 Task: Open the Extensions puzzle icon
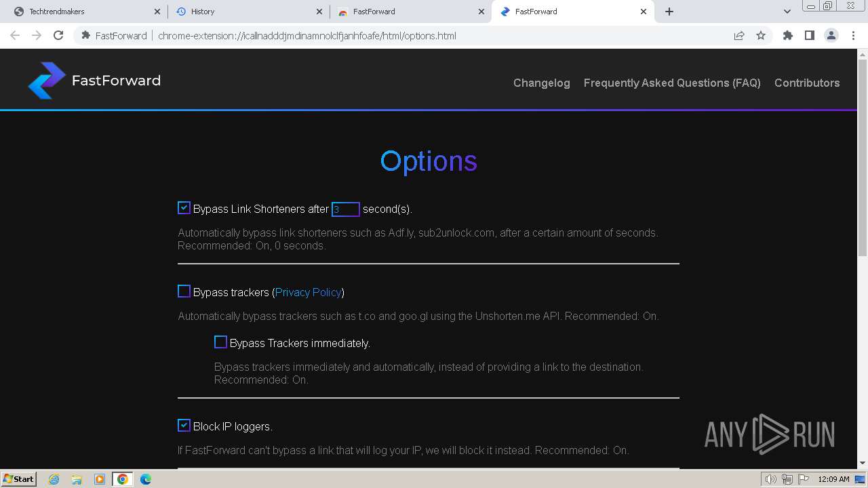point(787,35)
